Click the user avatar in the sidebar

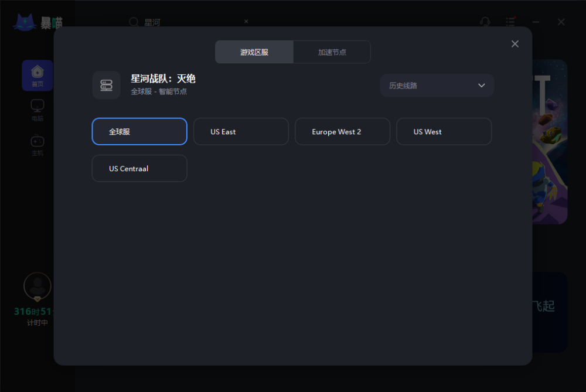[38, 287]
